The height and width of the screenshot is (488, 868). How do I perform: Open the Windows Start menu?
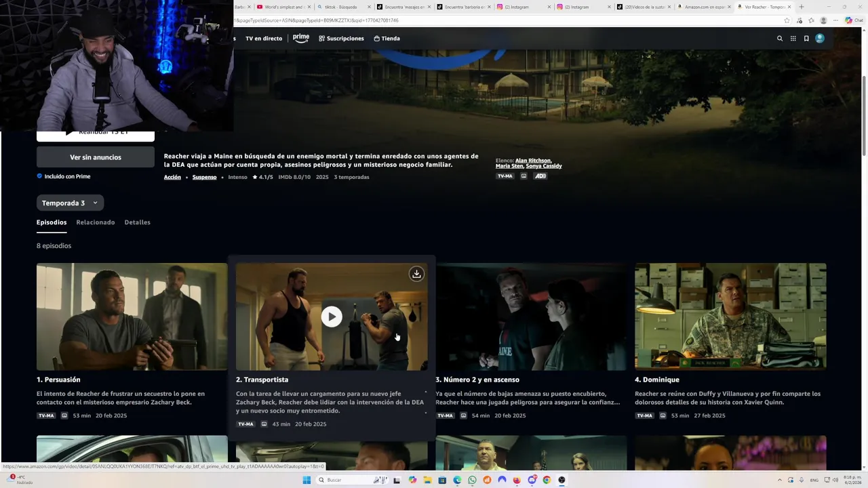click(x=307, y=480)
